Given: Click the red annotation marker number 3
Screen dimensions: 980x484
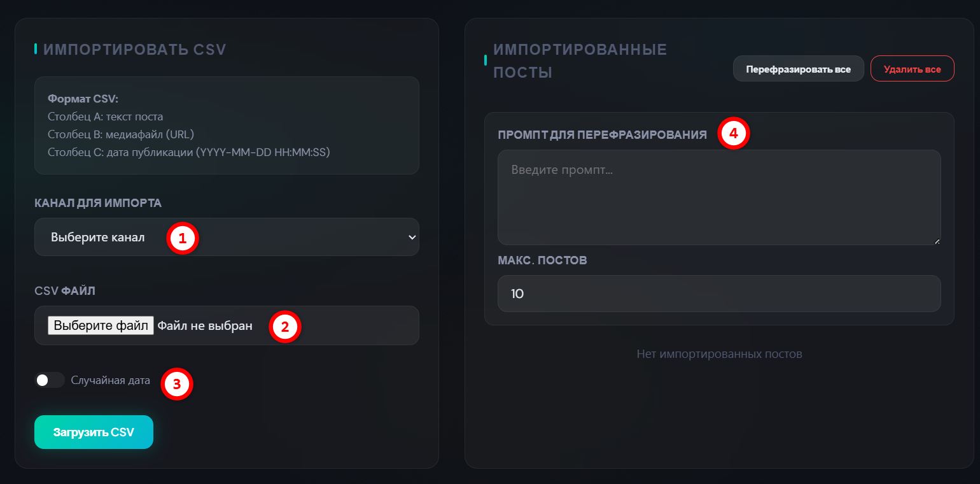Looking at the screenshot, I should (x=176, y=384).
